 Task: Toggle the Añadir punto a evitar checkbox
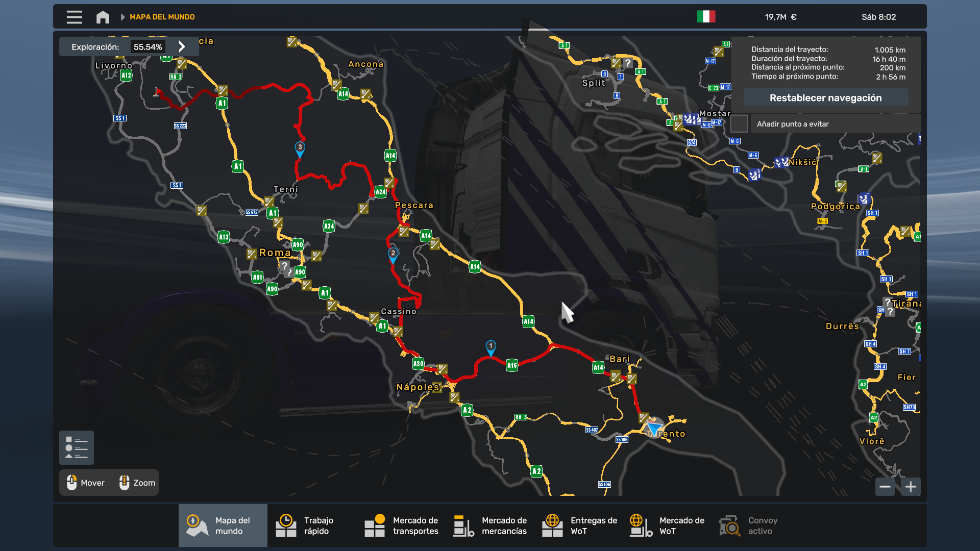click(739, 124)
